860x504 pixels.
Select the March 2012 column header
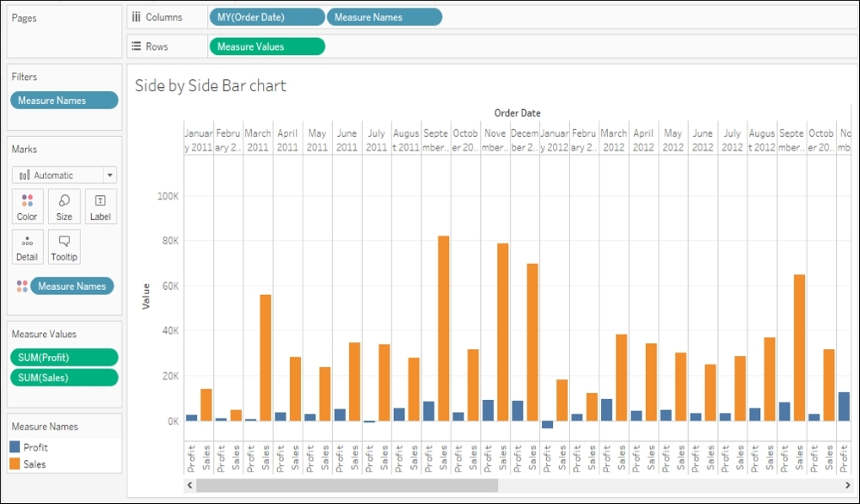point(614,140)
